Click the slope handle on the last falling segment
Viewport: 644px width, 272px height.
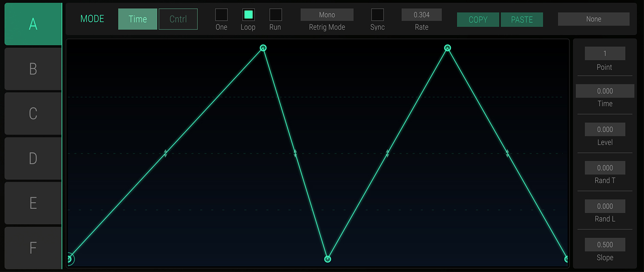tap(507, 153)
